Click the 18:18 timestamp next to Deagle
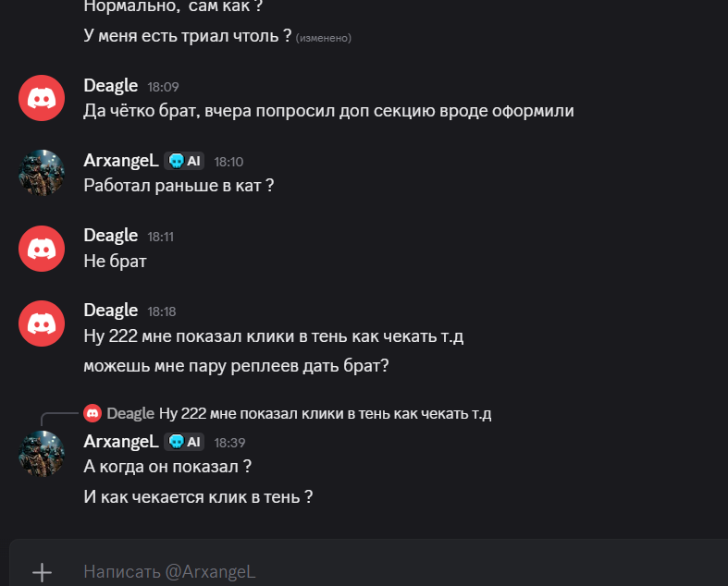 [x=162, y=311]
